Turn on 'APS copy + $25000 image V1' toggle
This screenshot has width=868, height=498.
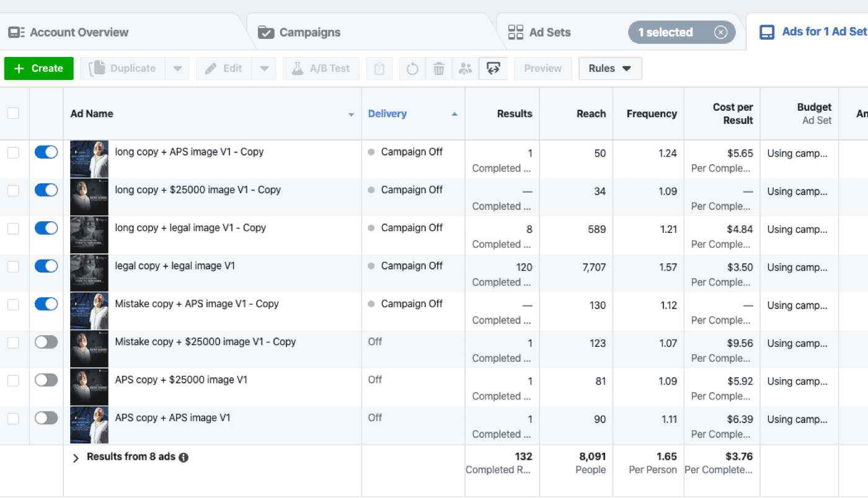point(46,380)
